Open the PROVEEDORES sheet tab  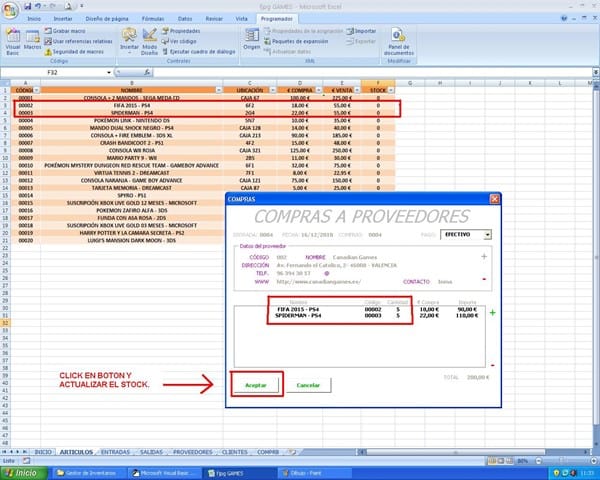click(x=186, y=452)
